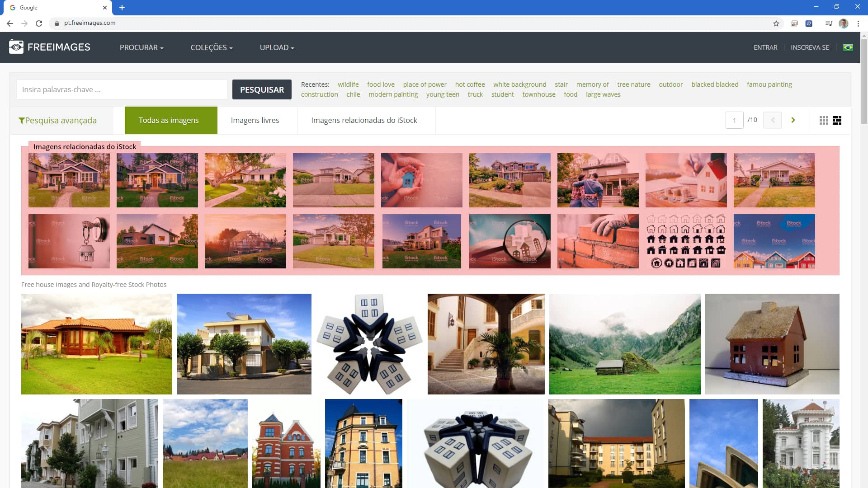Click the INSCREVA-SE button
This screenshot has height=488, width=868.
[x=810, y=47]
